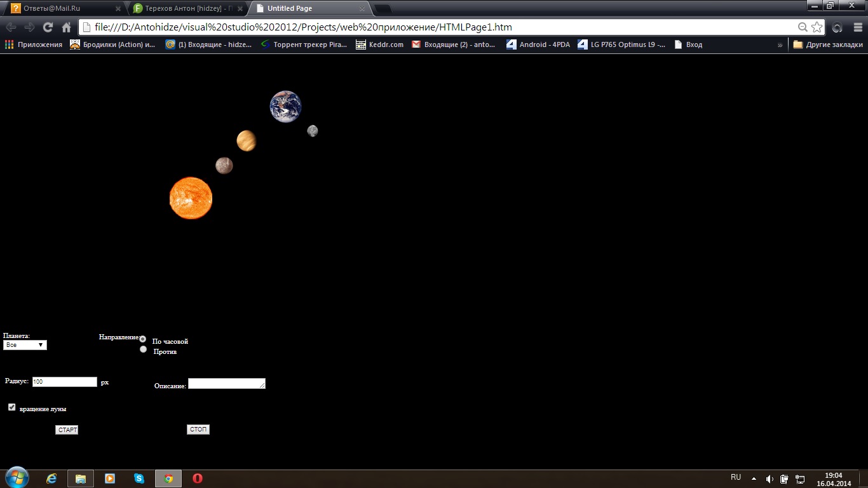Click the brownish Mercury planet image
The height and width of the screenshot is (488, 868).
tap(224, 165)
